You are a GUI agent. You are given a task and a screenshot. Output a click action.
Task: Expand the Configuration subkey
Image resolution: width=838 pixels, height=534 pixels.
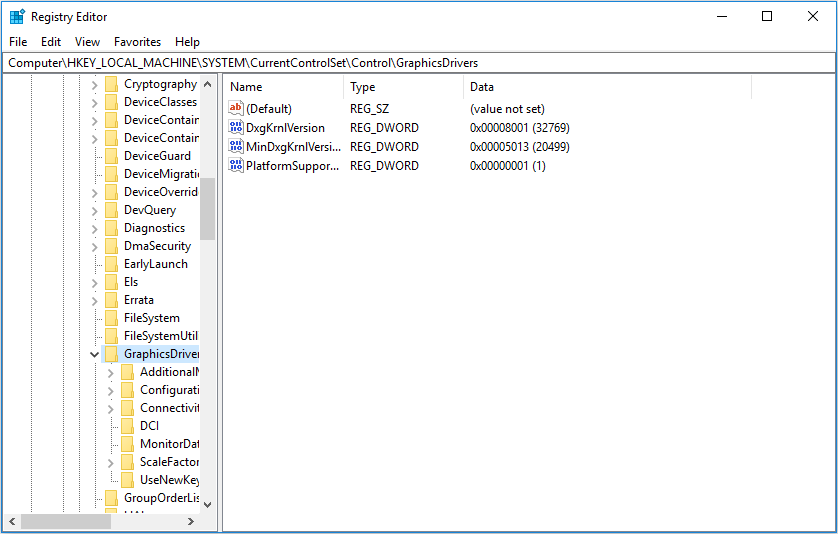(111, 391)
